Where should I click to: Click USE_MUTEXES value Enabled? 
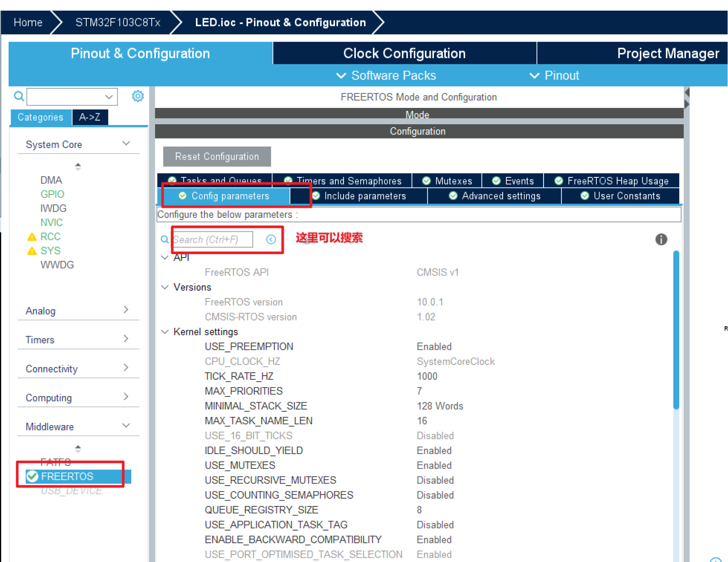point(434,466)
